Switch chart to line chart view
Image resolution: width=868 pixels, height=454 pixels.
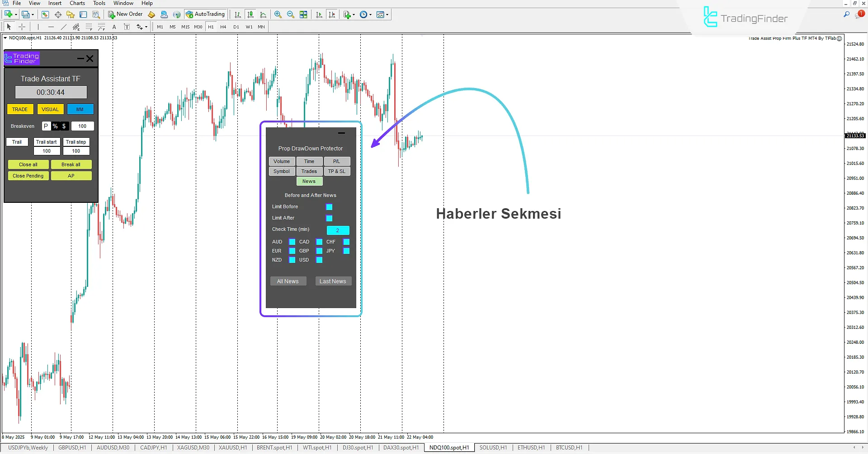263,14
